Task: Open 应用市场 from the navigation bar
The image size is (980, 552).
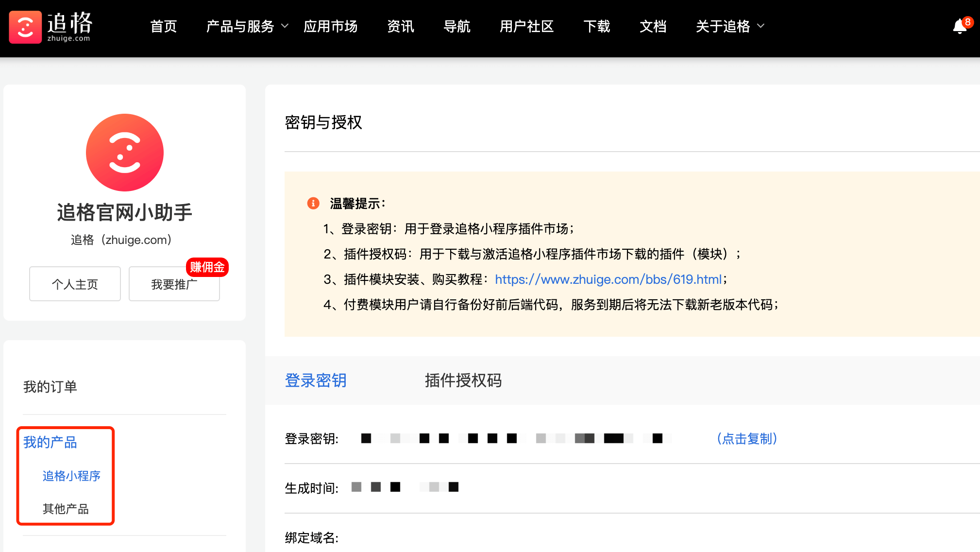Action: pos(331,26)
